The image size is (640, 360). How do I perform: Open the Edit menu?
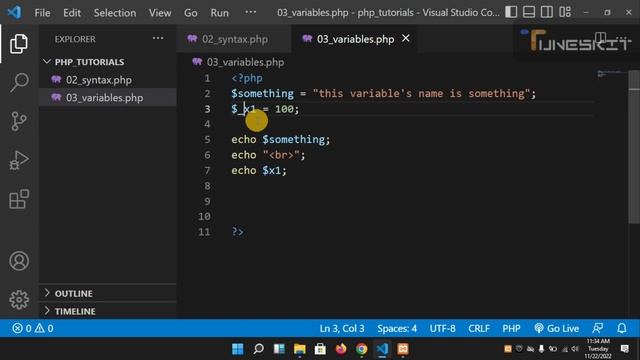point(72,13)
